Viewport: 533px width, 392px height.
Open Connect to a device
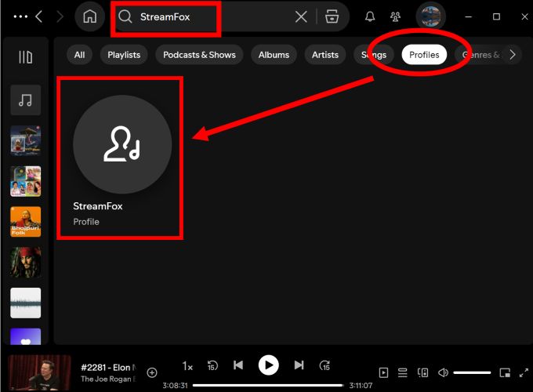[422, 372]
